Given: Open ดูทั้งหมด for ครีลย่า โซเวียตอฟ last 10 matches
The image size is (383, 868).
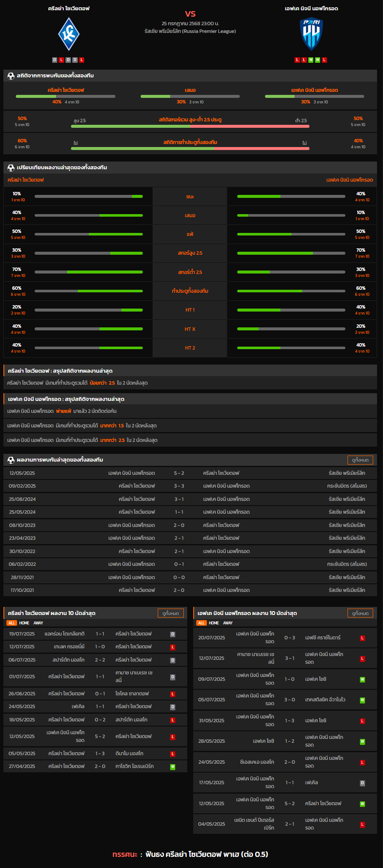Looking at the screenshot, I should tap(171, 613).
